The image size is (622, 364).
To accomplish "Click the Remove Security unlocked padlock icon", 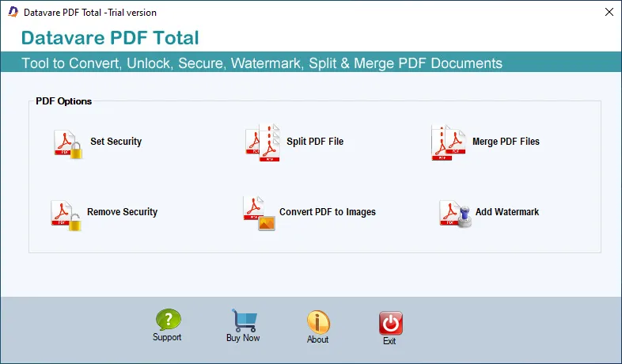I will [x=66, y=215].
